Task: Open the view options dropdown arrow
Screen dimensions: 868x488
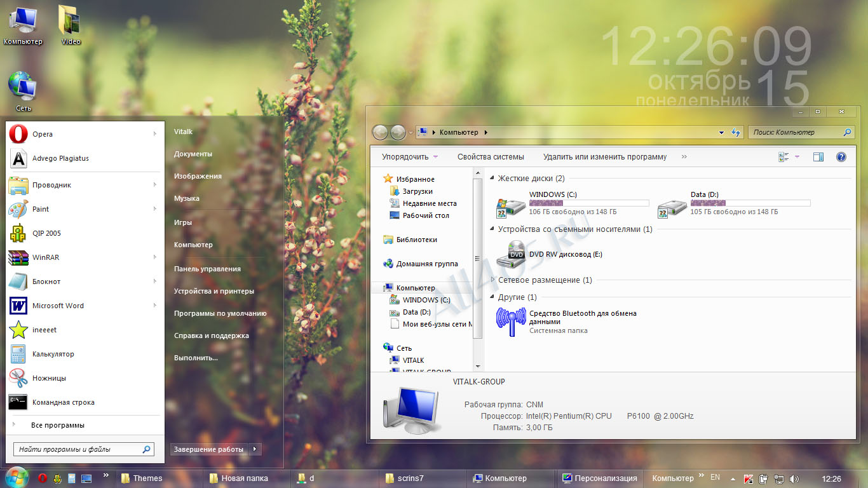Action: (797, 157)
